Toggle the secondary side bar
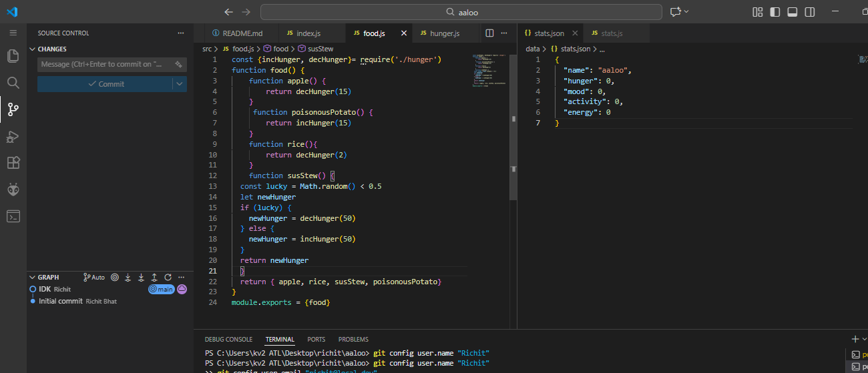 [x=810, y=12]
